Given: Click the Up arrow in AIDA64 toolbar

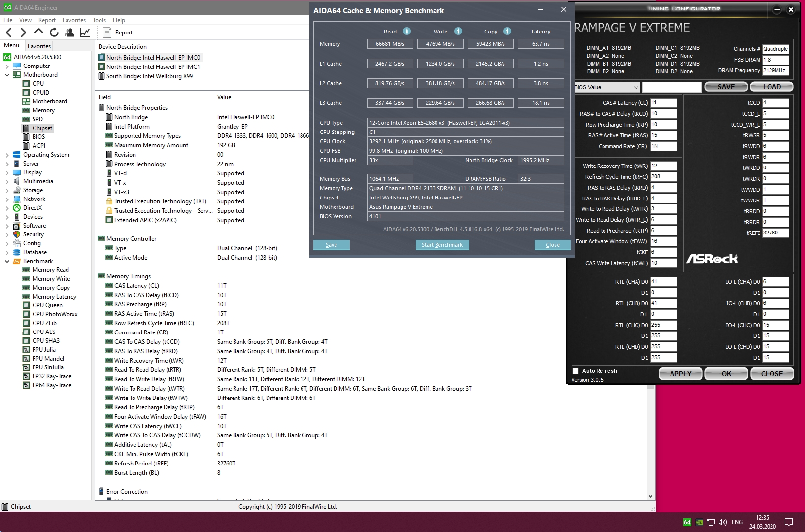Looking at the screenshot, I should 39,32.
